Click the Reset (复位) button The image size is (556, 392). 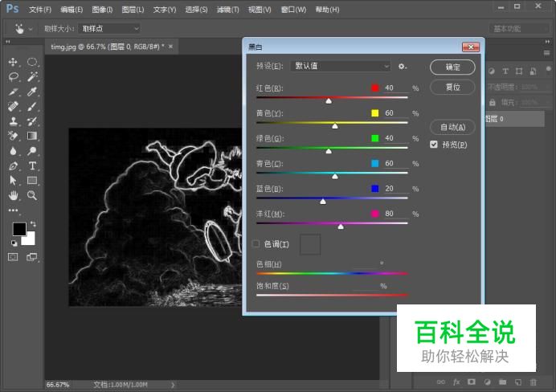point(452,88)
